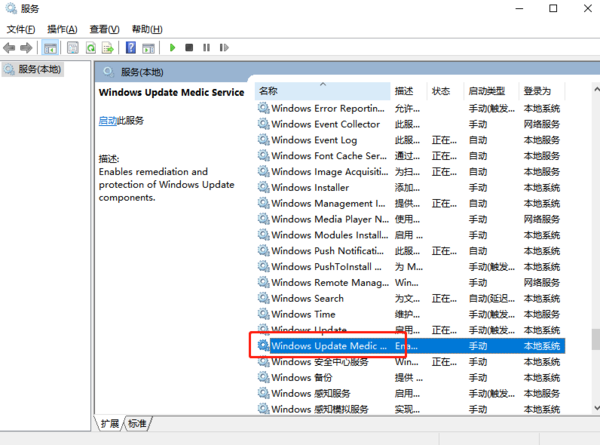
Task: Select the Windows Error Reporting service row
Action: pyautogui.click(x=411, y=109)
